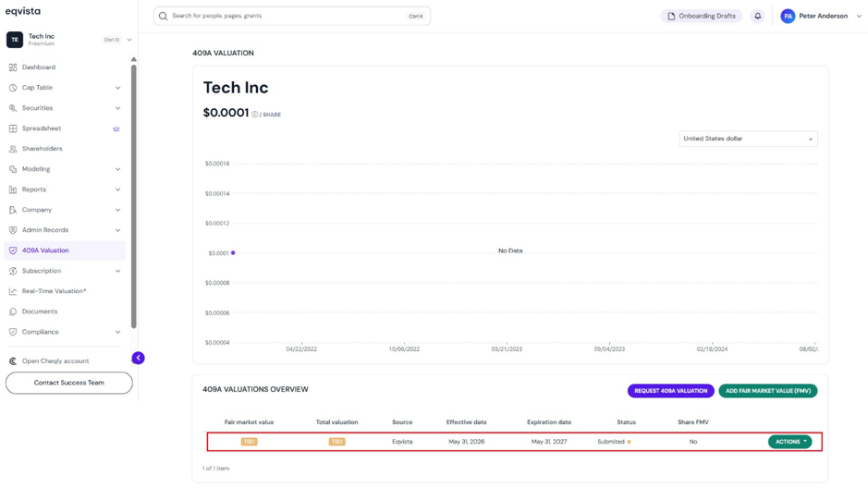Click the 409A Valuation shield icon
This screenshot has width=868, height=488.
pos(13,250)
